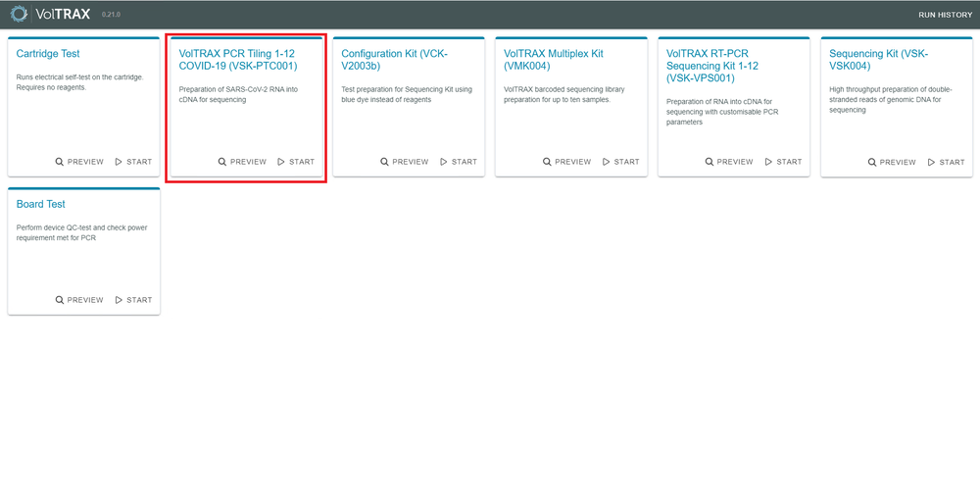Preview the VolTRAX Multiplex Kit

(566, 162)
